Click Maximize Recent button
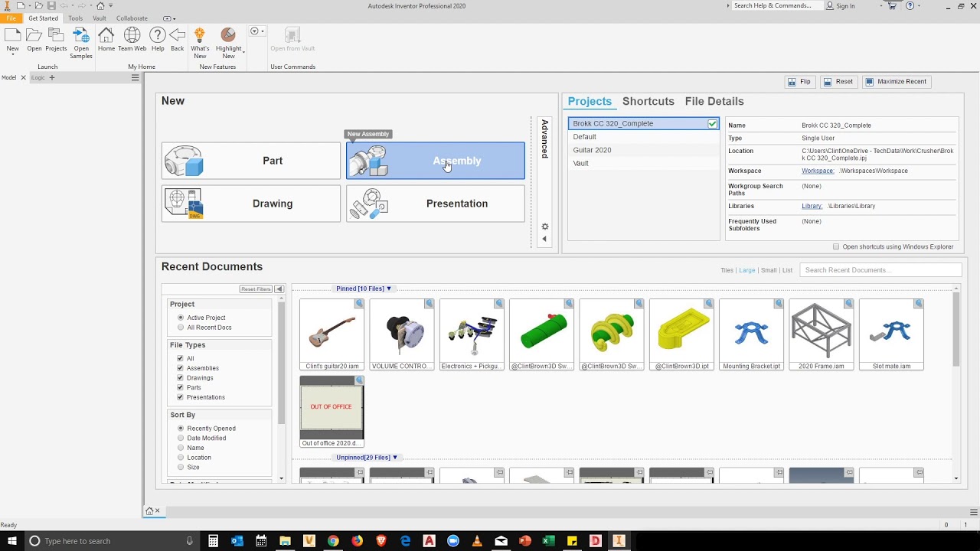The image size is (980, 551). (x=896, y=82)
